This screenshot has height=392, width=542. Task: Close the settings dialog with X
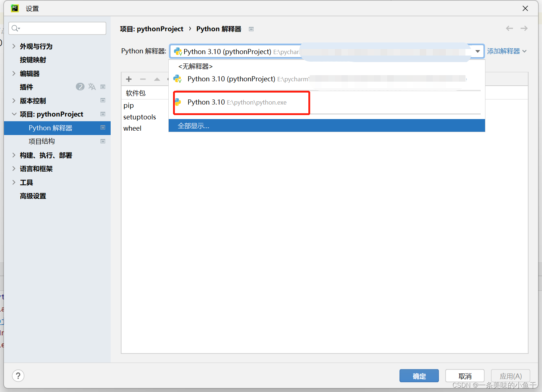click(x=525, y=8)
